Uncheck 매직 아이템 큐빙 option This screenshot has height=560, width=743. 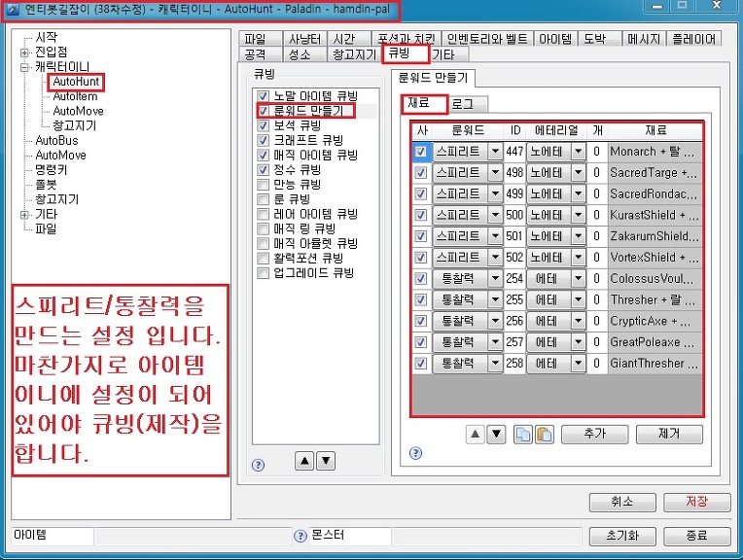(263, 155)
